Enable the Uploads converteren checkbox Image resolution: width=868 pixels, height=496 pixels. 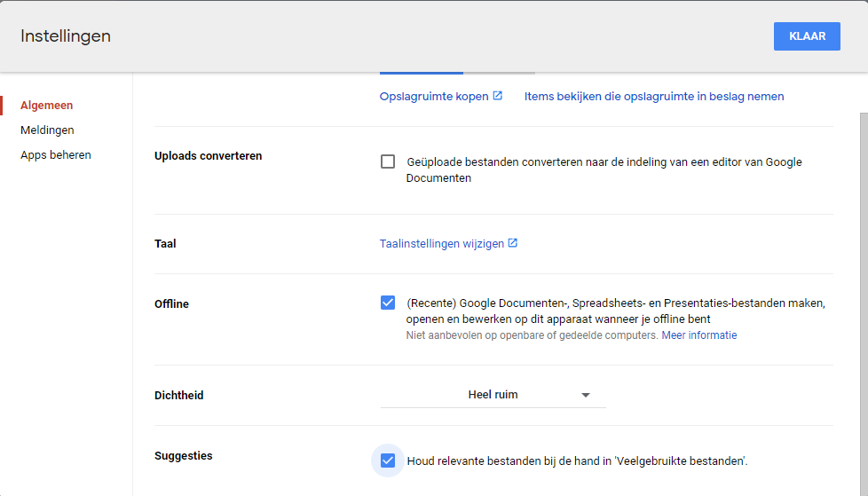pyautogui.click(x=388, y=161)
